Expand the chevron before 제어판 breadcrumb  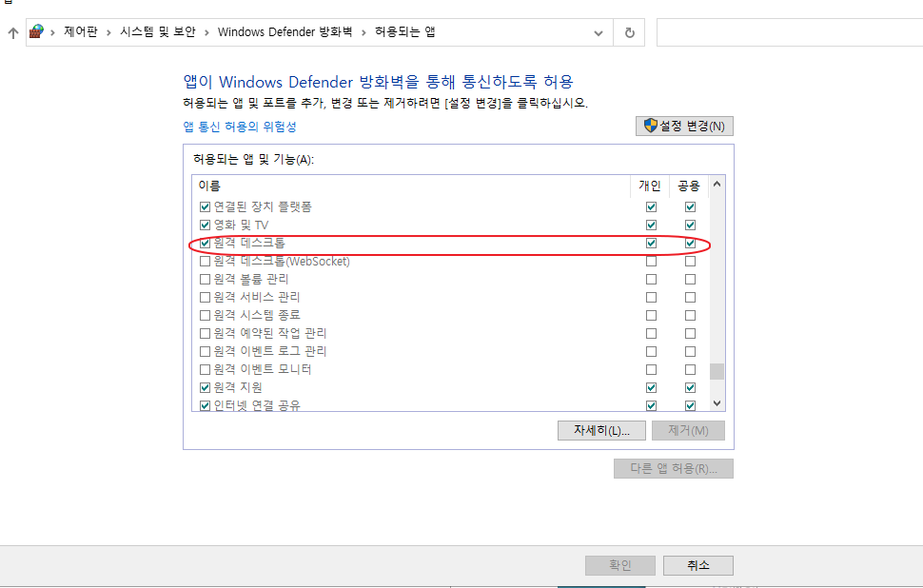52,32
